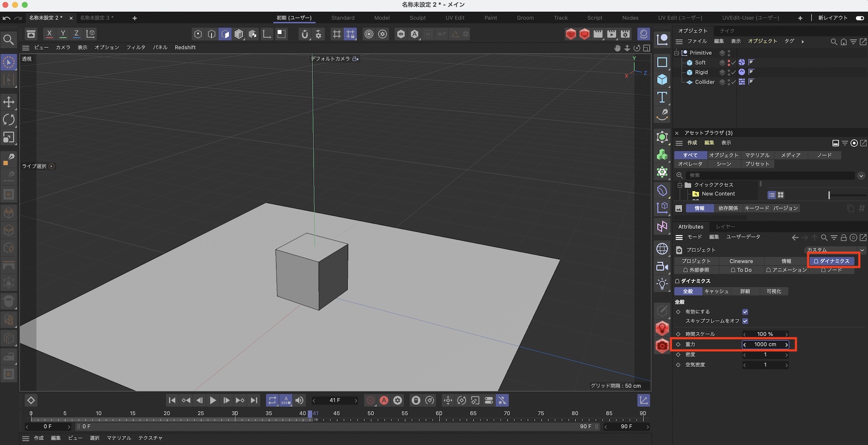Click the play forward button
Screen dimensions: 868x445
pos(213,400)
